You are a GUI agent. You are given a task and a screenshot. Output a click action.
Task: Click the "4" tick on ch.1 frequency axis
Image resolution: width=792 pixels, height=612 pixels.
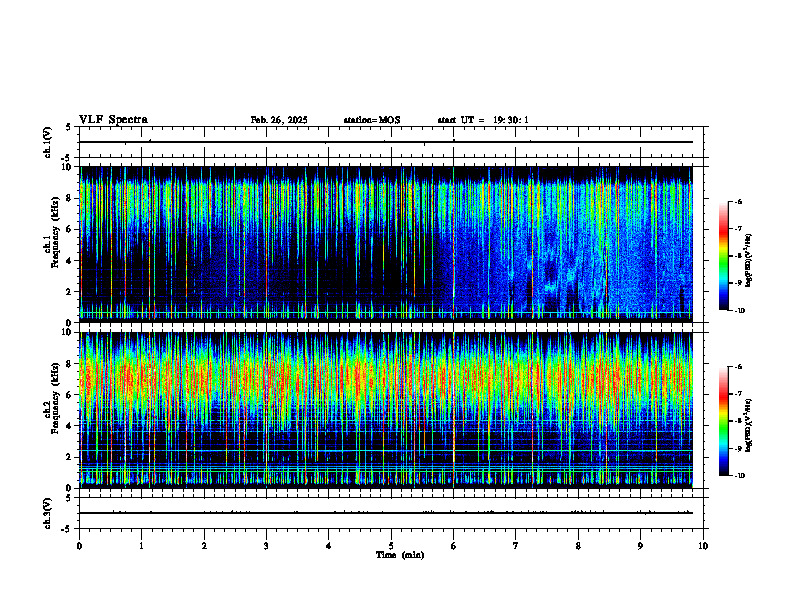coord(71,261)
